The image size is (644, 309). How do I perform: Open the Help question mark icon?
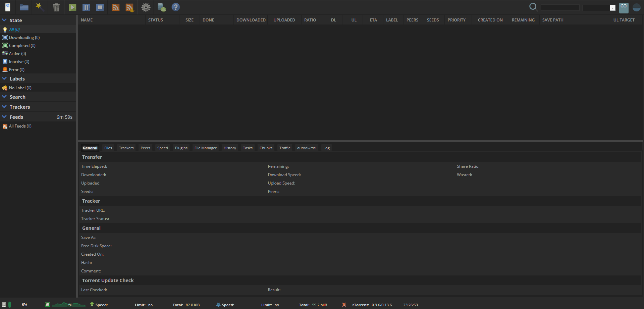pyautogui.click(x=175, y=7)
